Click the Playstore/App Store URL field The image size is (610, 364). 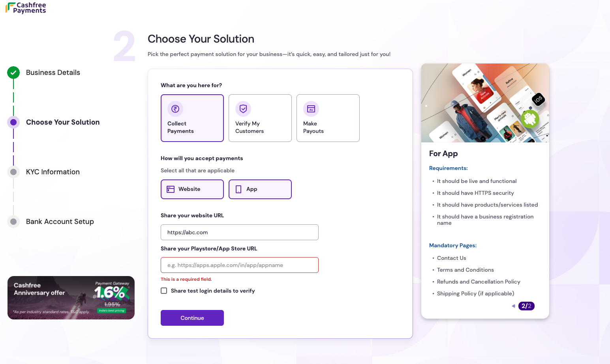pos(239,265)
